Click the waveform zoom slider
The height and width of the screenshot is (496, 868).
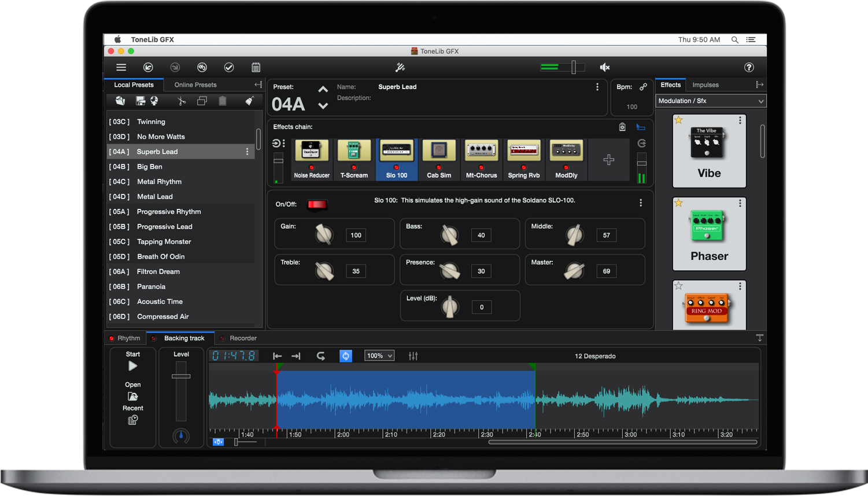[x=237, y=442]
